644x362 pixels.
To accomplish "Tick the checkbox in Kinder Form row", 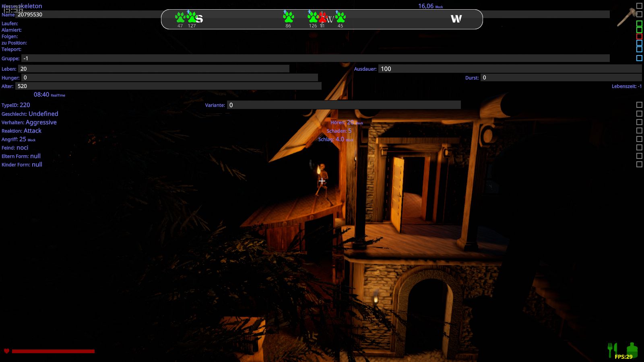I will (639, 165).
